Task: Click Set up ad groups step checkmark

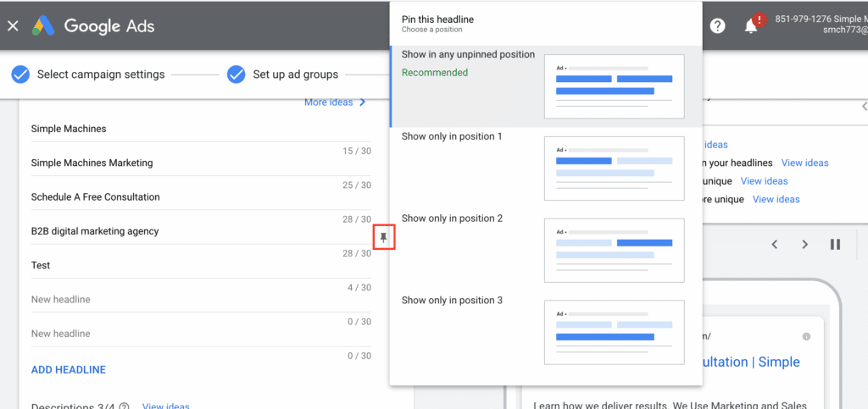Action: [236, 74]
